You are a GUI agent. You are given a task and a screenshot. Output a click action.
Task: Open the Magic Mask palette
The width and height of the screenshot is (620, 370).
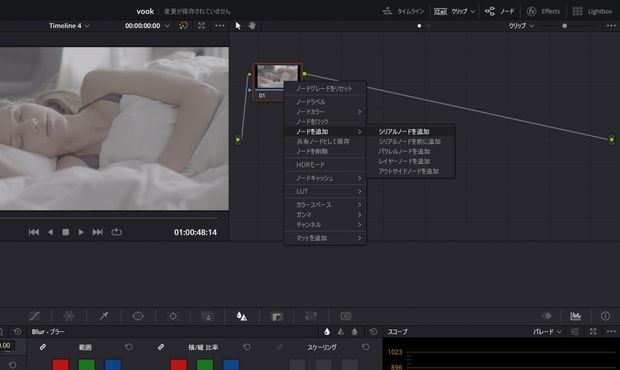207,316
